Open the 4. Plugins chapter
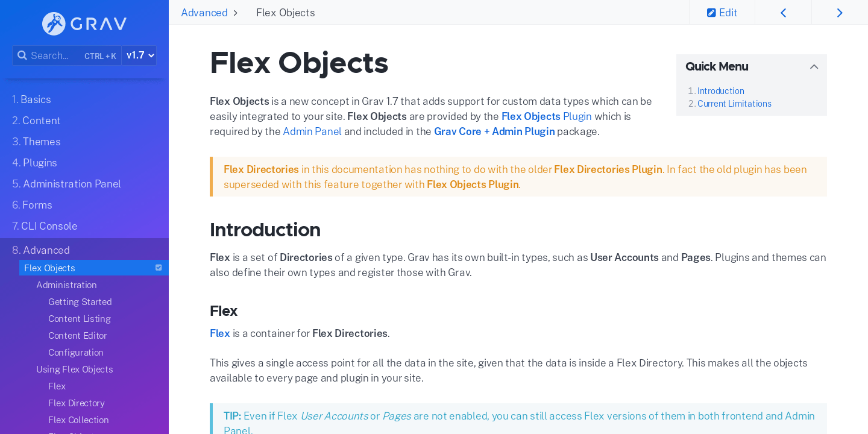868x434 pixels. point(34,163)
